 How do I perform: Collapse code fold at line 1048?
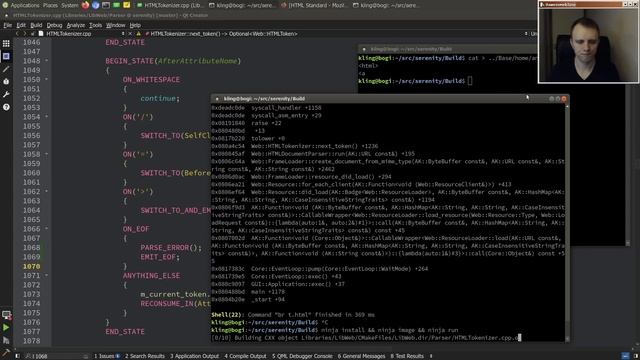tap(47, 61)
